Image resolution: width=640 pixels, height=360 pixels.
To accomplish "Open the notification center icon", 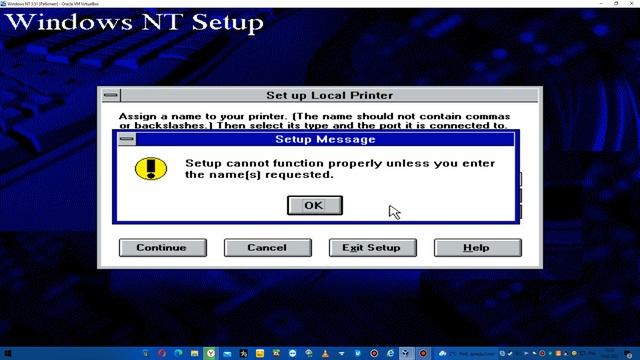I will pos(629,353).
